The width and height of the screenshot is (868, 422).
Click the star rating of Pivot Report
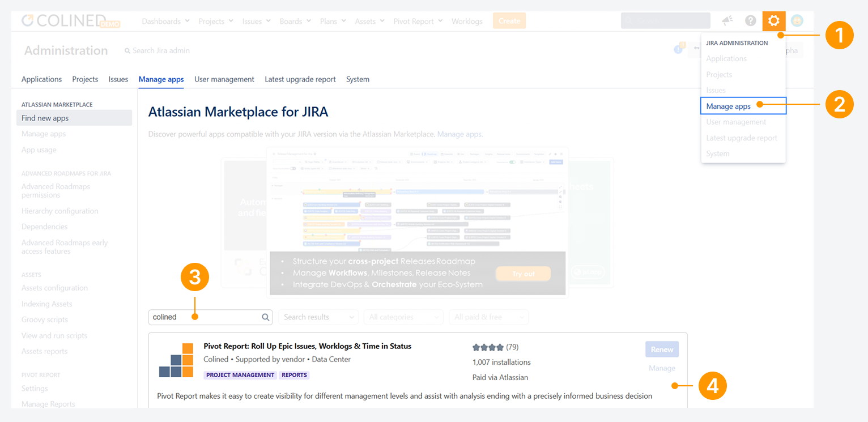[x=488, y=347]
